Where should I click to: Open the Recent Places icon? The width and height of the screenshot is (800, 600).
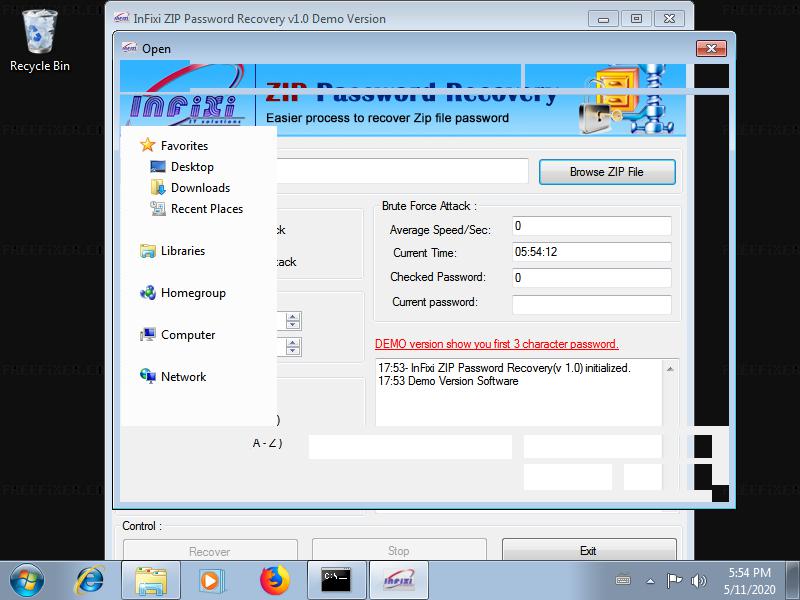click(x=158, y=209)
